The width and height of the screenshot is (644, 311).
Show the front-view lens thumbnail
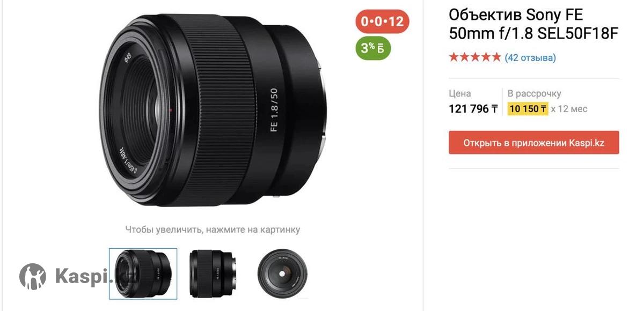[282, 273]
